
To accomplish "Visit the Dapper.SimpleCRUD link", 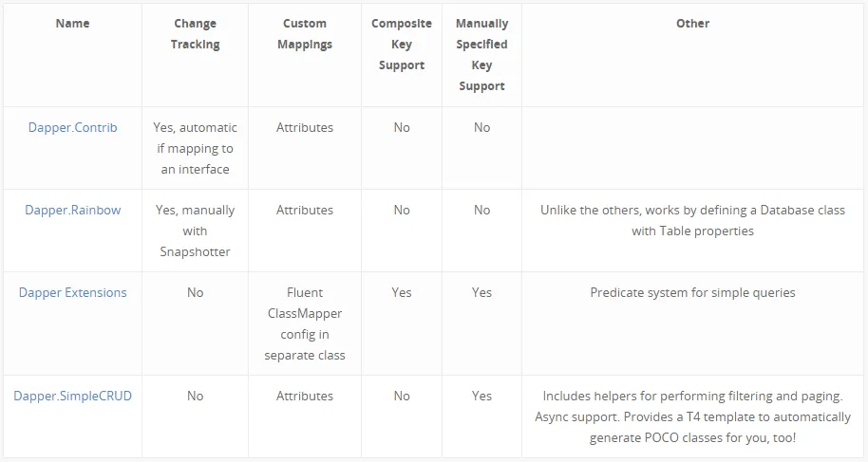I will [73, 396].
